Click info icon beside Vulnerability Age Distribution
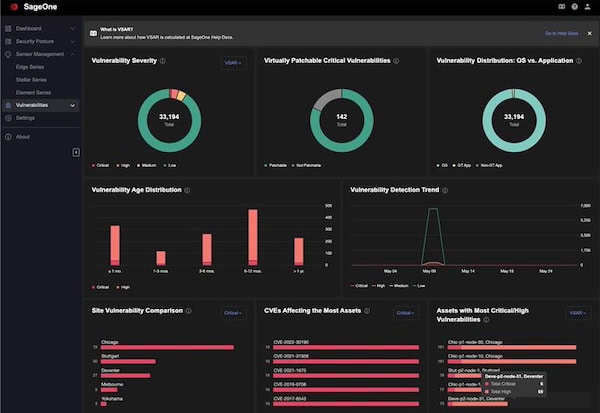 pyautogui.click(x=187, y=190)
